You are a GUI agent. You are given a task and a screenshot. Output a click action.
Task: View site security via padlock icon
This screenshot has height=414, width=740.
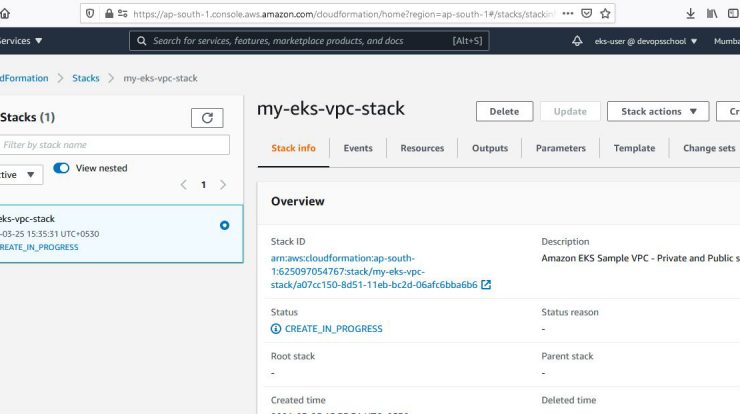pos(109,14)
